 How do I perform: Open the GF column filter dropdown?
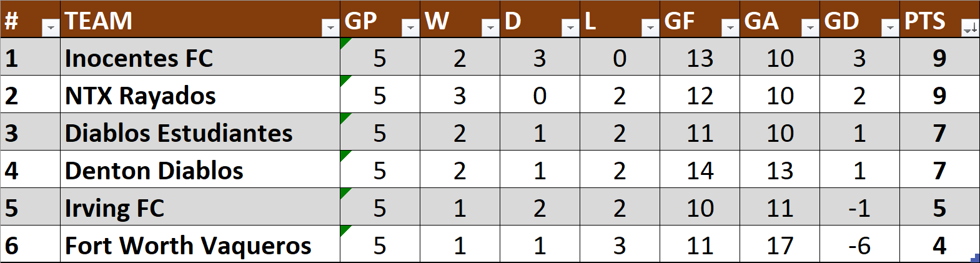click(x=730, y=27)
